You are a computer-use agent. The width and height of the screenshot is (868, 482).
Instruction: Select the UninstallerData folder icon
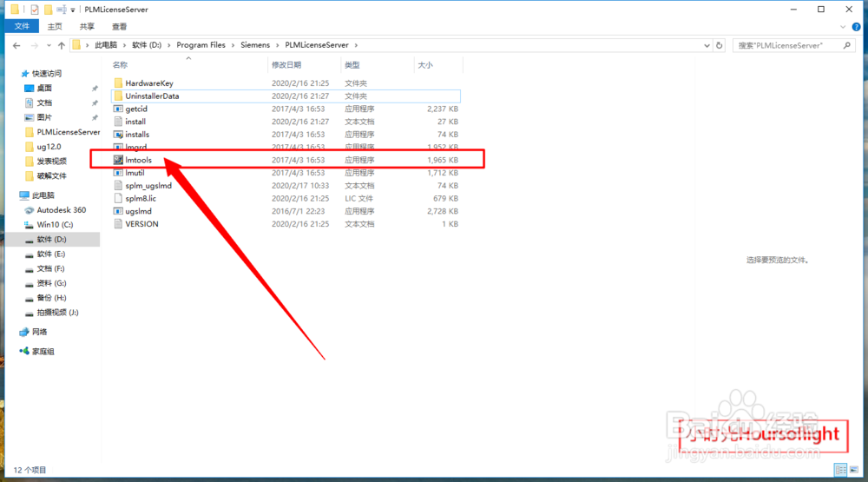(118, 96)
